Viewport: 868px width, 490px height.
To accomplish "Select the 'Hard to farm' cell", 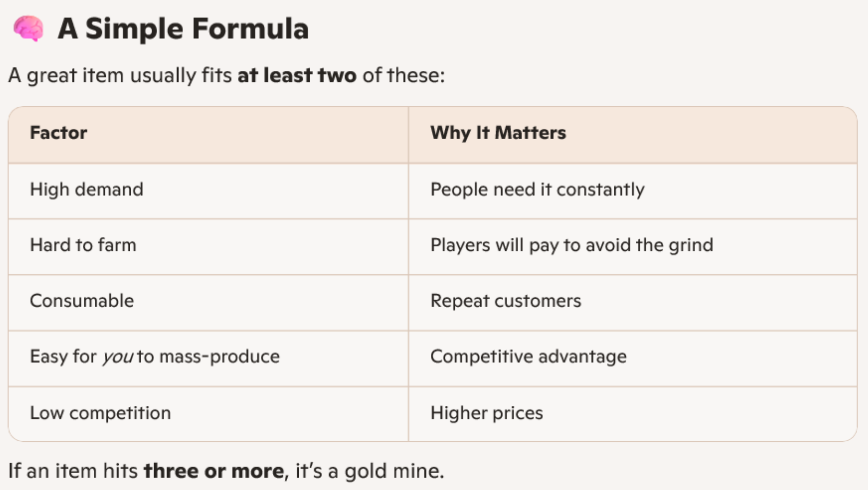I will 83,245.
